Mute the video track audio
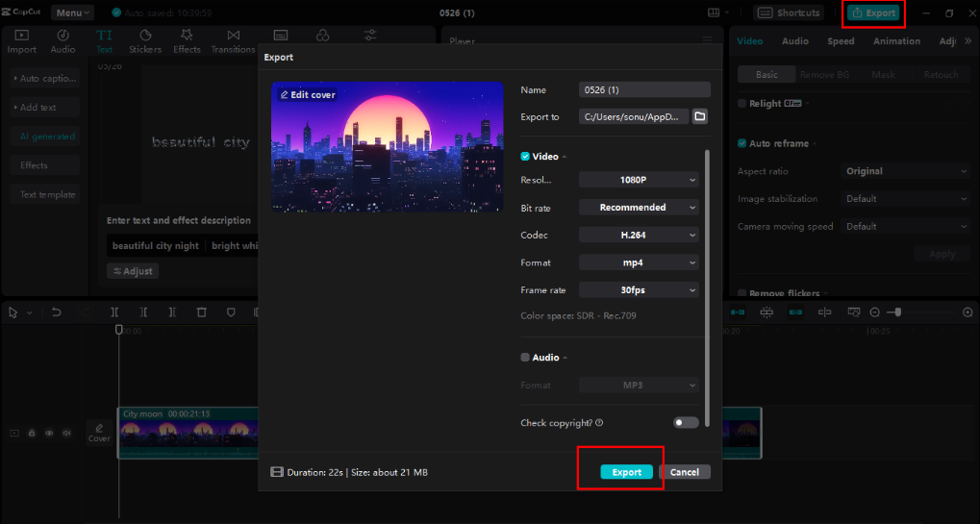980x524 pixels. 66,433
